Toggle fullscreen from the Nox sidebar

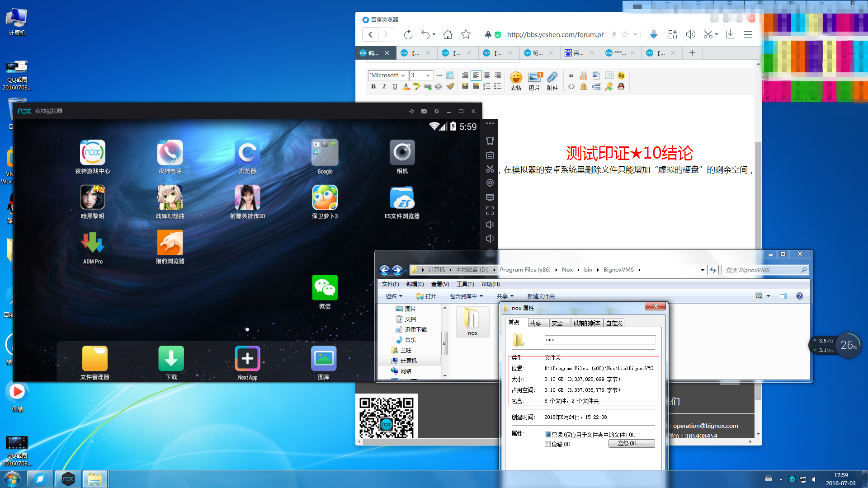tap(490, 211)
